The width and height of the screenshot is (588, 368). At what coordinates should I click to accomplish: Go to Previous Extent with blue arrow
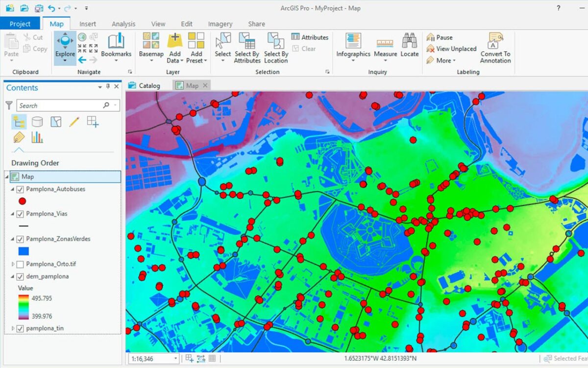[x=82, y=60]
